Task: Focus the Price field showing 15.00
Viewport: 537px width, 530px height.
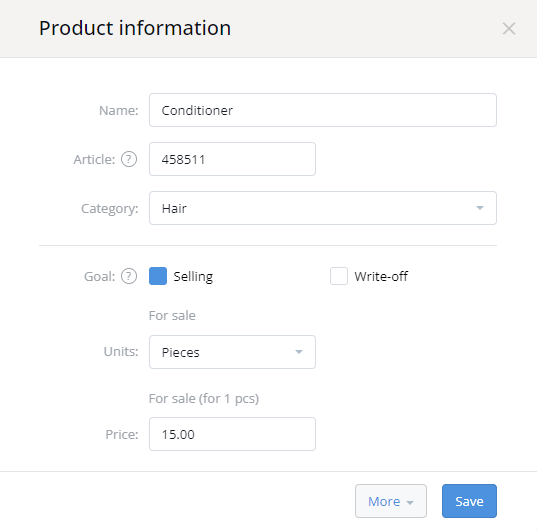Action: point(232,434)
